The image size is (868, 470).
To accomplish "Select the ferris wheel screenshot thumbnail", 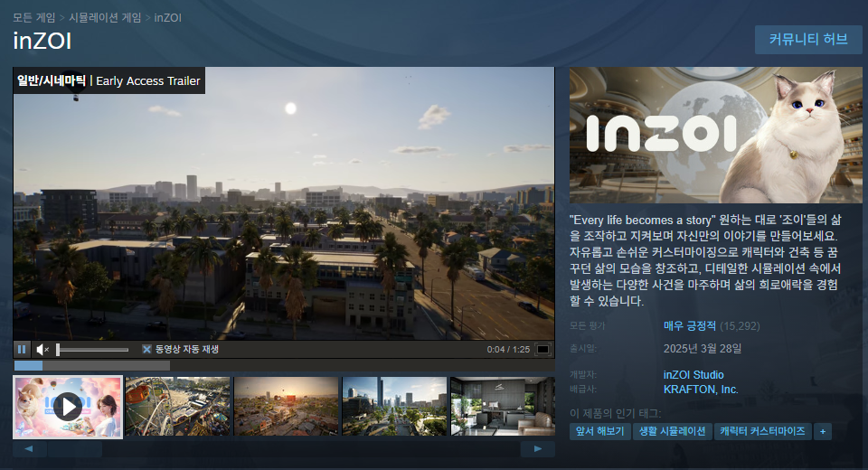I will (178, 407).
